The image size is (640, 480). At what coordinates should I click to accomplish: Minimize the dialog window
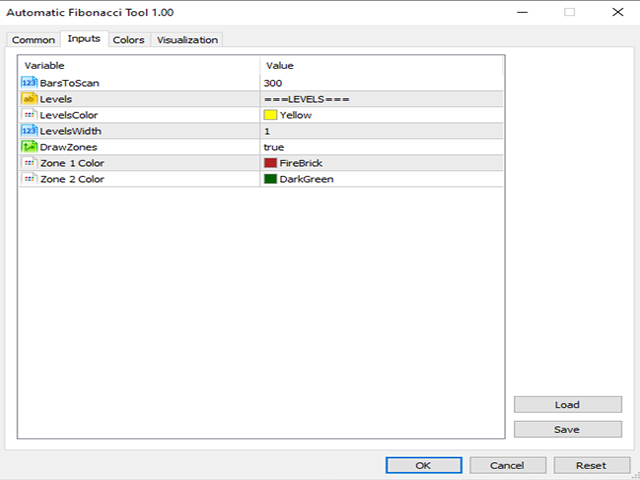(x=522, y=12)
